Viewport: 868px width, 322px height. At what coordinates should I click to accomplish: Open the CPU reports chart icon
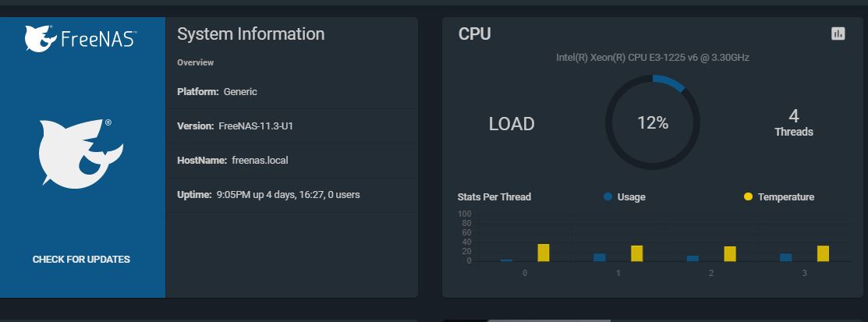point(838,34)
